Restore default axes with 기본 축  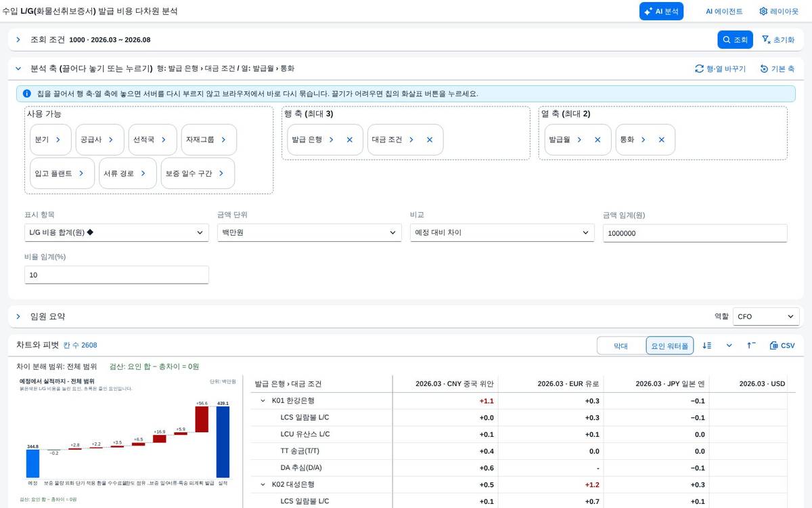(x=777, y=69)
